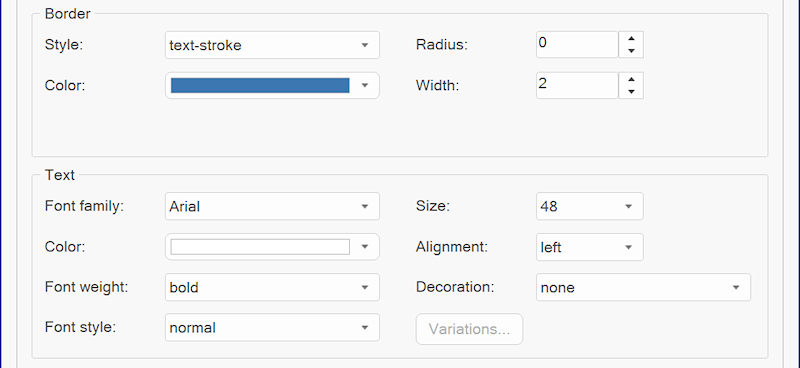The height and width of the screenshot is (368, 800).
Task: Click the arrow of the Font style combo box
Action: click(x=365, y=328)
